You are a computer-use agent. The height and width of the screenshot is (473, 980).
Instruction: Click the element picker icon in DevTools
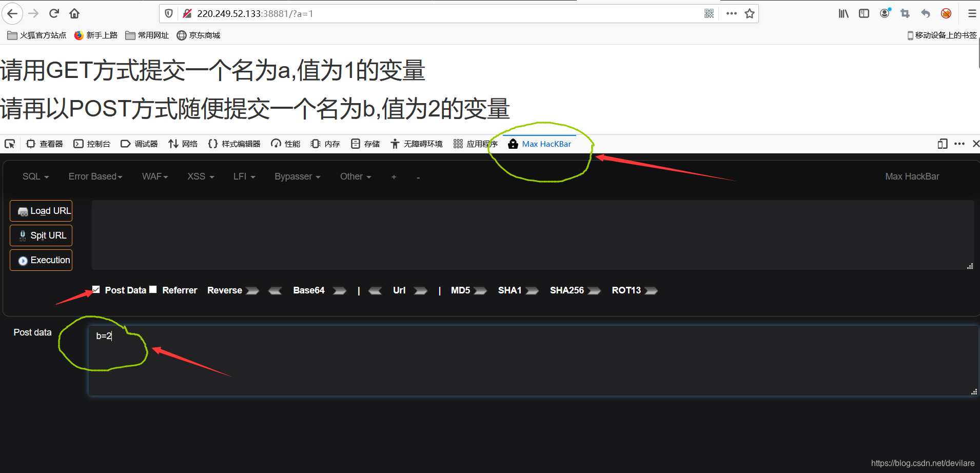pyautogui.click(x=9, y=144)
